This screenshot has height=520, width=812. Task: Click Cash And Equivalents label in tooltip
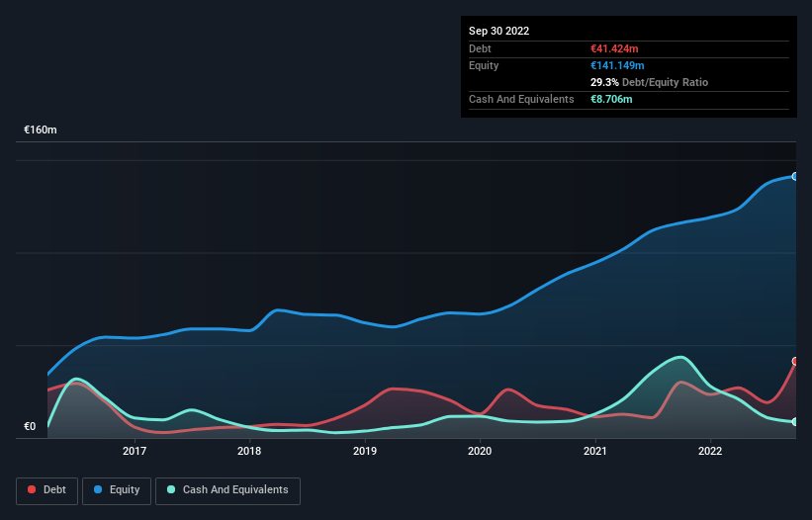pyautogui.click(x=521, y=99)
